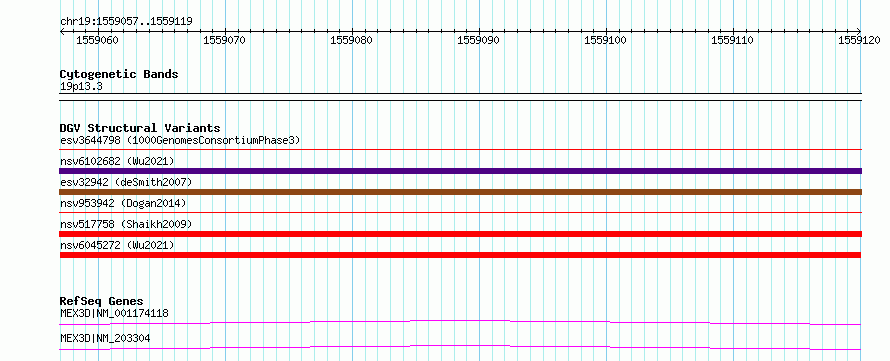Image resolution: width=890 pixels, height=361 pixels.
Task: Click the 1559080 ruler position label
Action: coord(351,40)
